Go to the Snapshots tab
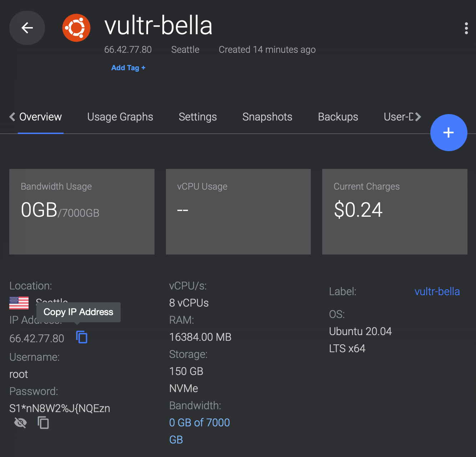 pos(267,117)
